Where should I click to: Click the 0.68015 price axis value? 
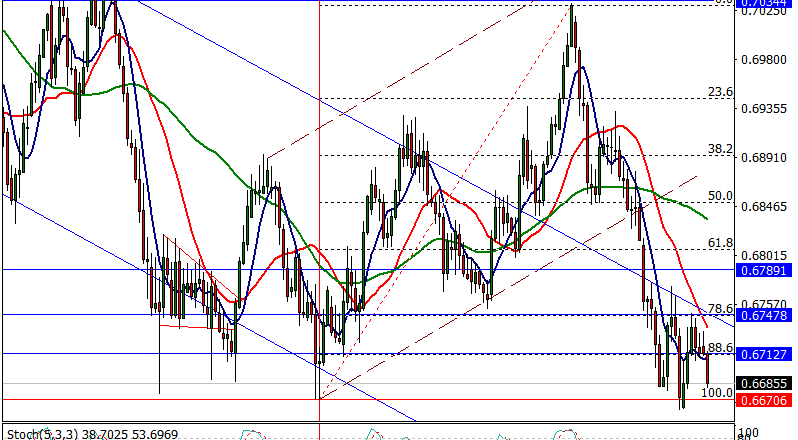764,255
